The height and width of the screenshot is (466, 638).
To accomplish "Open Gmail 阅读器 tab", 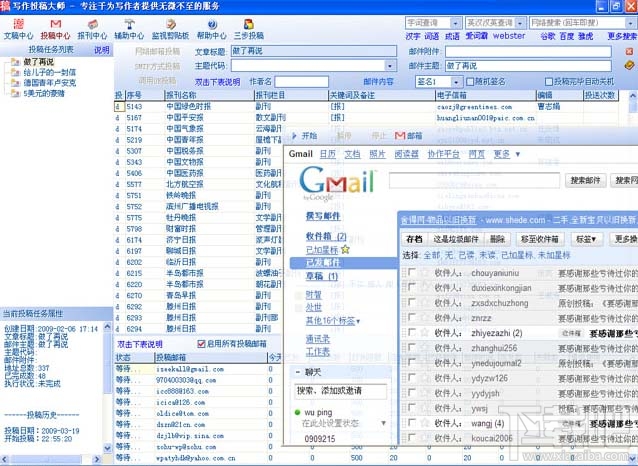I will click(x=406, y=154).
